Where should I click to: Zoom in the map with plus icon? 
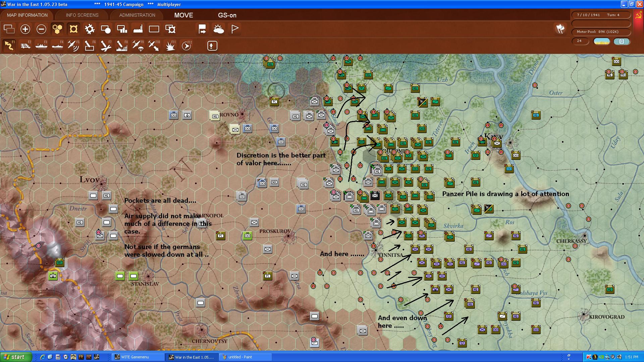coord(25,29)
